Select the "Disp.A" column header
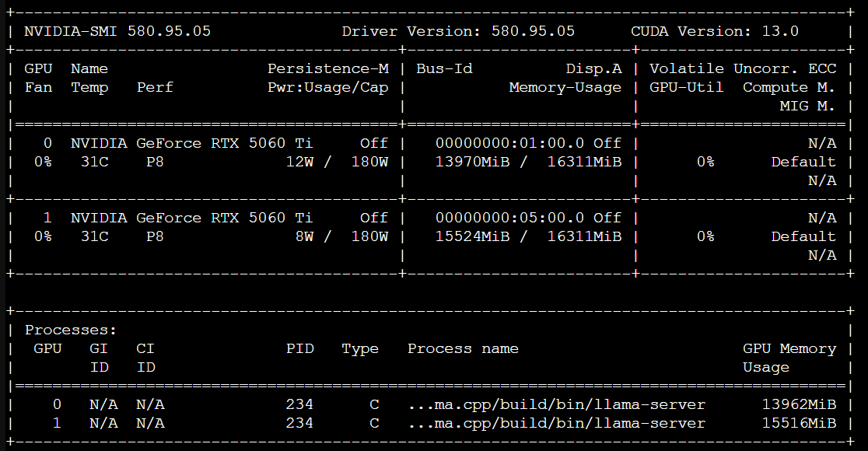The width and height of the screenshot is (868, 451). point(594,68)
